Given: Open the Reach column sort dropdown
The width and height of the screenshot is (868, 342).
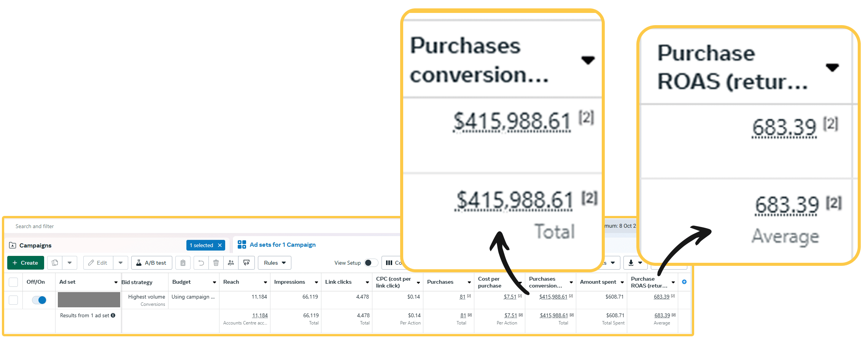Looking at the screenshot, I should point(265,282).
